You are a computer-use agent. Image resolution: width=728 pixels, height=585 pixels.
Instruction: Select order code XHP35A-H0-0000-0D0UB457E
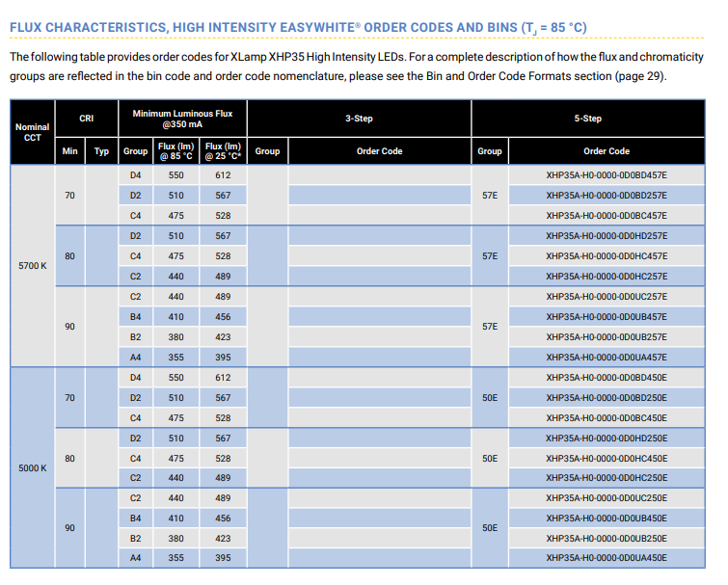point(607,317)
